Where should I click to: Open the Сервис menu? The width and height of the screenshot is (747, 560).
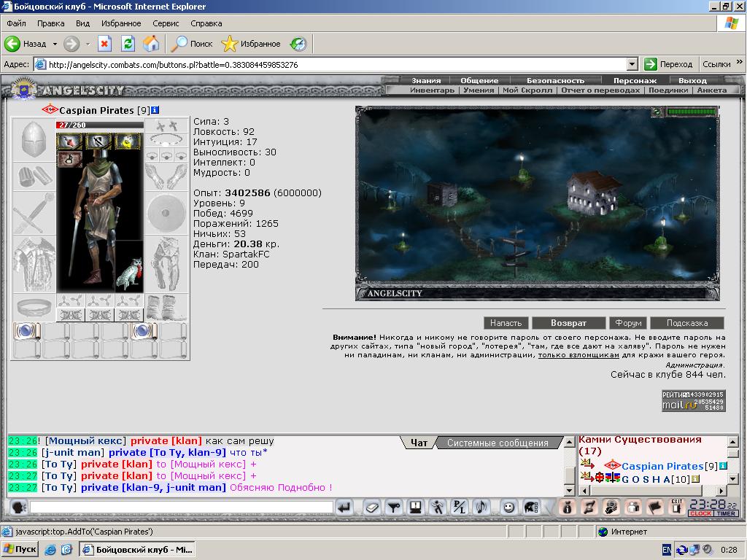166,23
